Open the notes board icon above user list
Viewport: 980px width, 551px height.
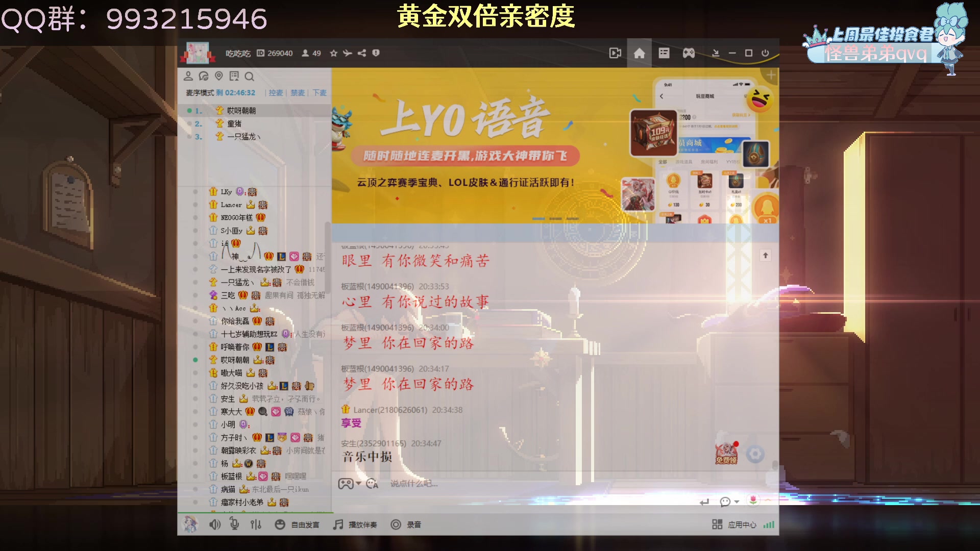(x=234, y=76)
